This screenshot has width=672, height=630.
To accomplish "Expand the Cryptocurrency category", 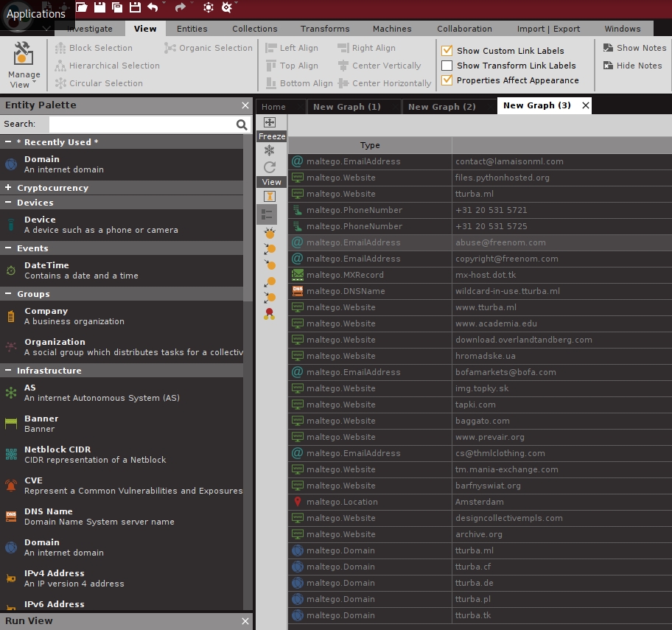I will click(8, 187).
